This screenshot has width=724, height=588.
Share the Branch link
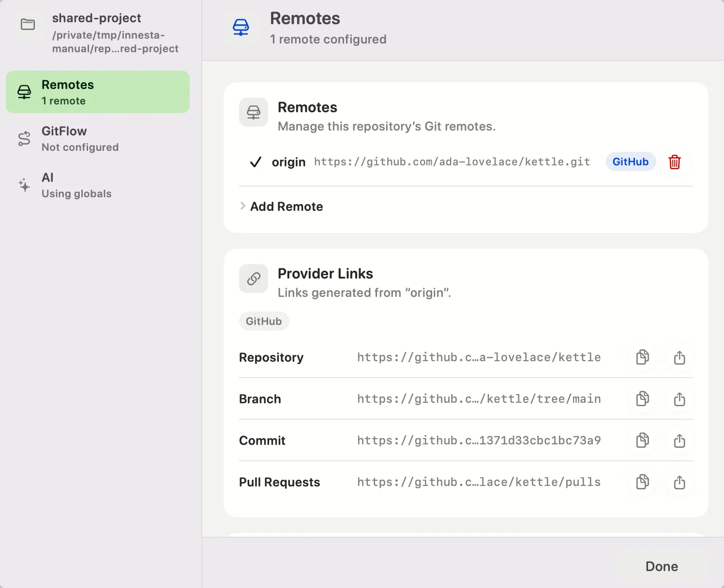click(679, 399)
